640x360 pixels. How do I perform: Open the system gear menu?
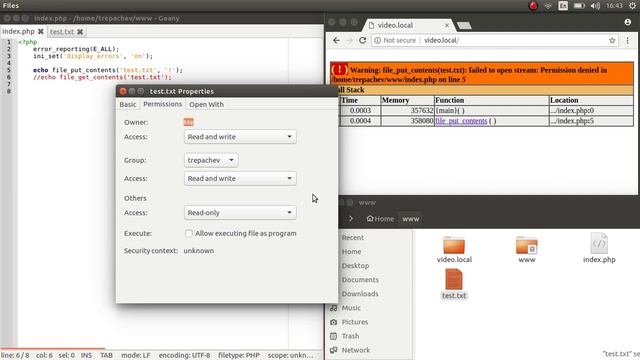(632, 6)
